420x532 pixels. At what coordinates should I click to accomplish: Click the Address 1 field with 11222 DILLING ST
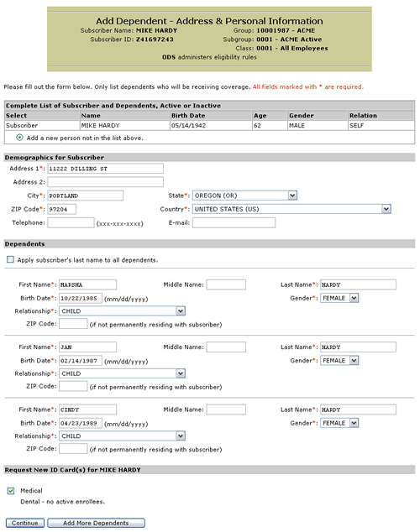point(105,169)
